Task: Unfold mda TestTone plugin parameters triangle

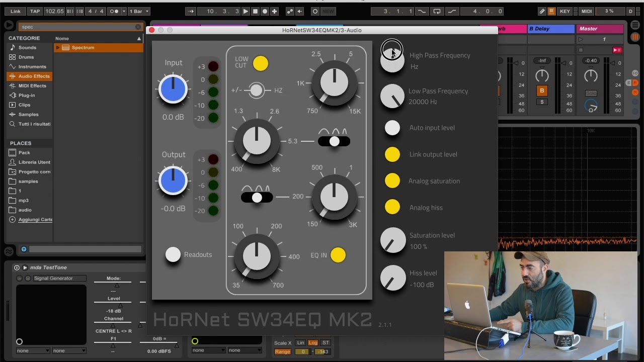Action: 25,267
